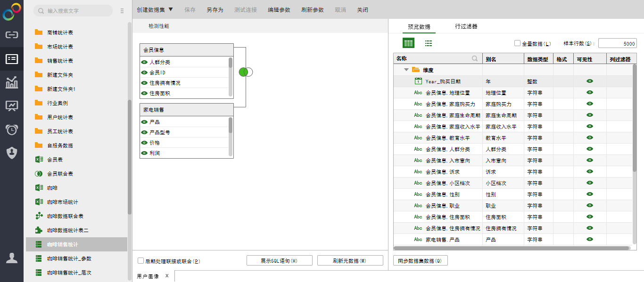Switch to list detail view icon
This screenshot has width=644, height=282.
click(429, 43)
